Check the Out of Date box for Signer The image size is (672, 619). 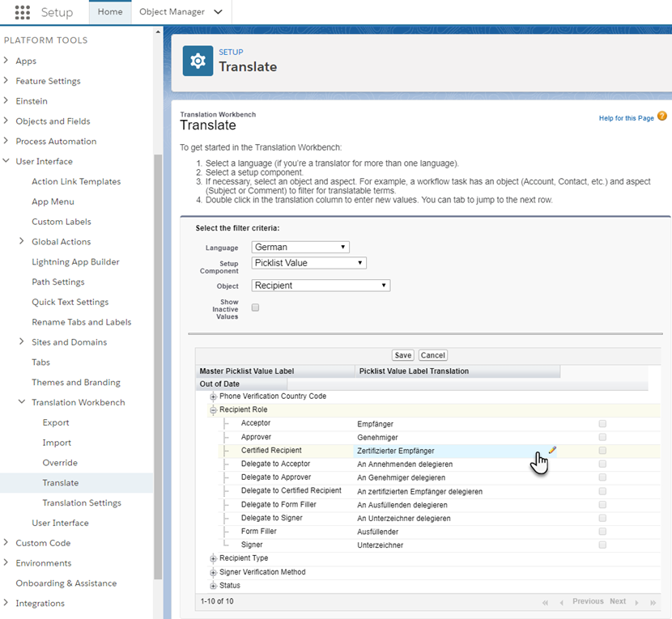[x=602, y=545]
